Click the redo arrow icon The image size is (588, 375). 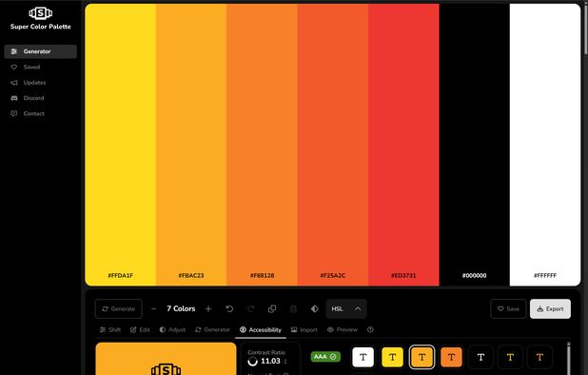tap(251, 309)
